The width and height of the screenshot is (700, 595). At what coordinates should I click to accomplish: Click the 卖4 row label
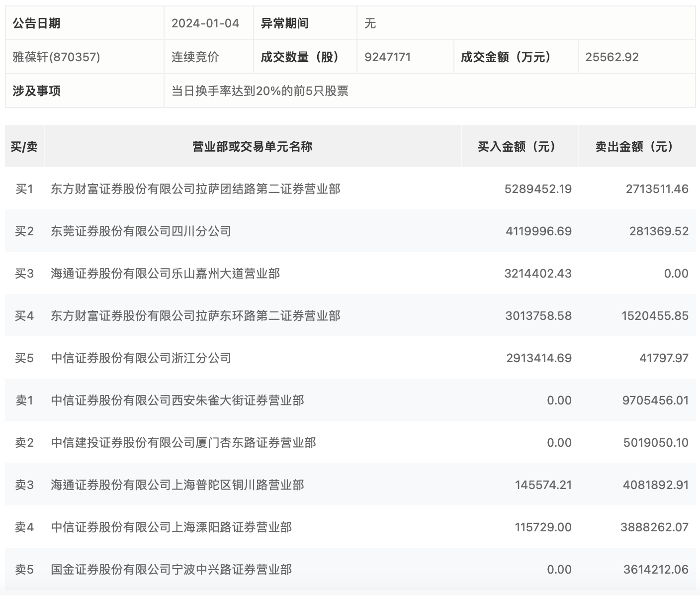point(24,527)
